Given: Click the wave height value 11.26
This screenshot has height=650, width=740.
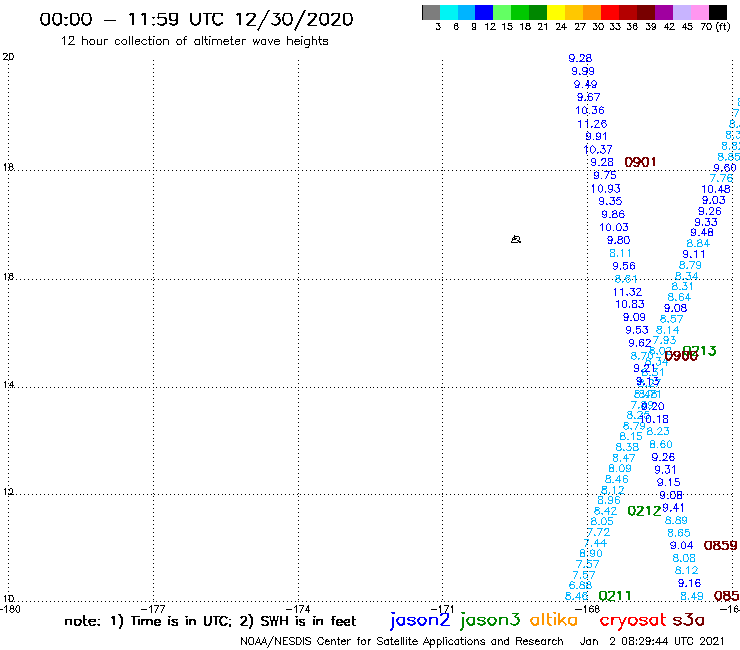Looking at the screenshot, I should [592, 124].
